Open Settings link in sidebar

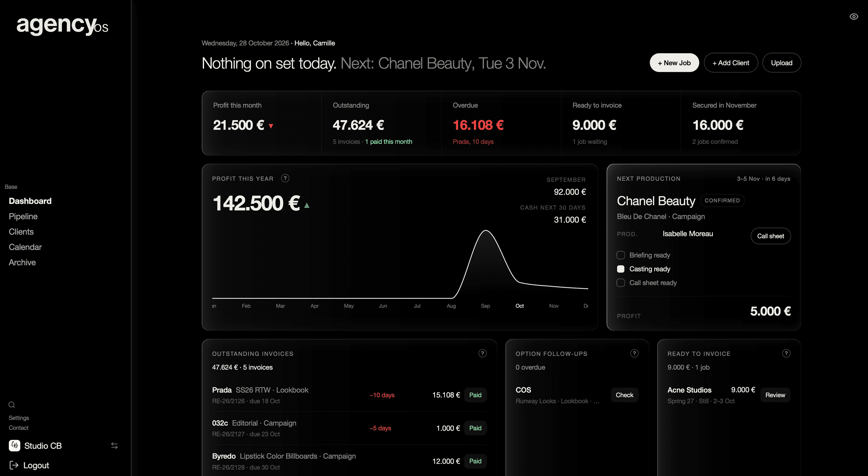[19, 418]
